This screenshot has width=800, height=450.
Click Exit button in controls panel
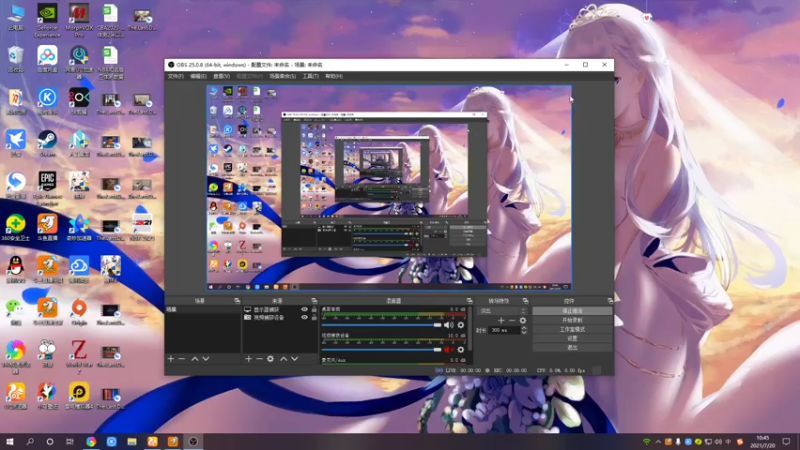(572, 347)
